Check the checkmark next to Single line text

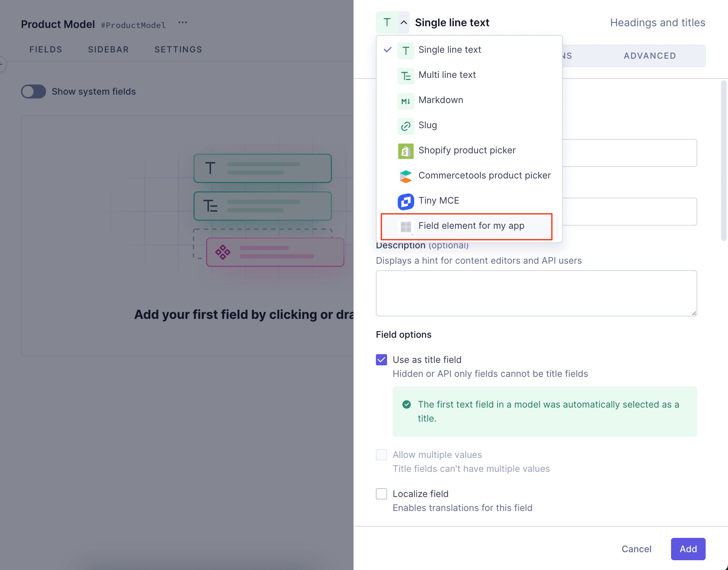(387, 50)
